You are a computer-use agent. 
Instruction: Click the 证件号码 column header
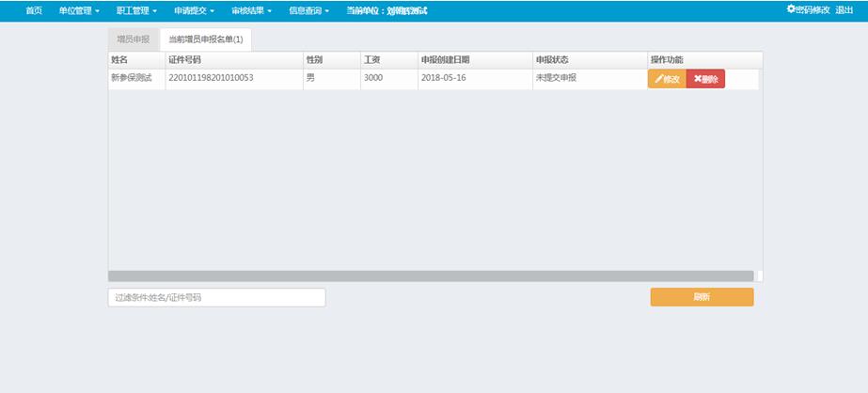coord(185,60)
